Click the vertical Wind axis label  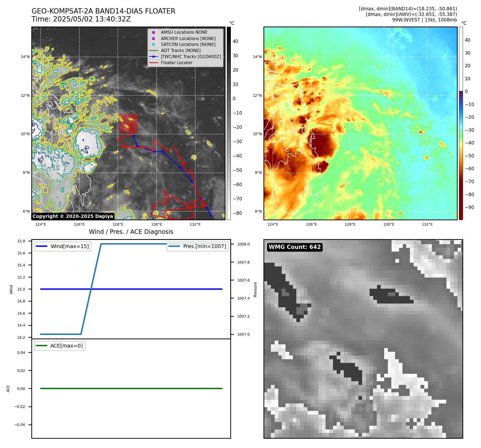pyautogui.click(x=11, y=289)
